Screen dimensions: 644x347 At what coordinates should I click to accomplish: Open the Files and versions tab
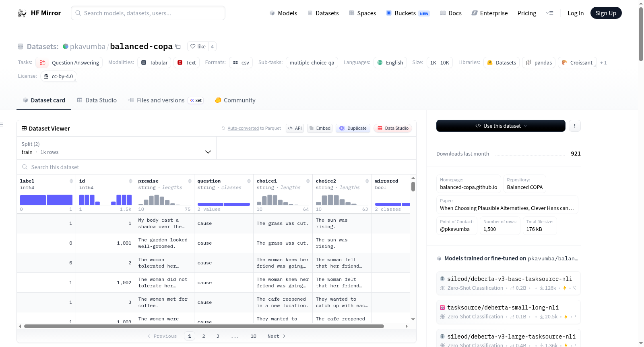tap(166, 100)
